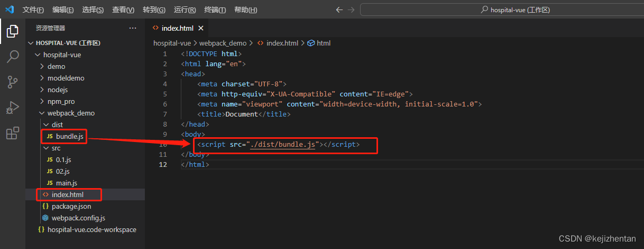This screenshot has width=644, height=249.
Task: Open the 终端(T) menu
Action: coord(215,10)
